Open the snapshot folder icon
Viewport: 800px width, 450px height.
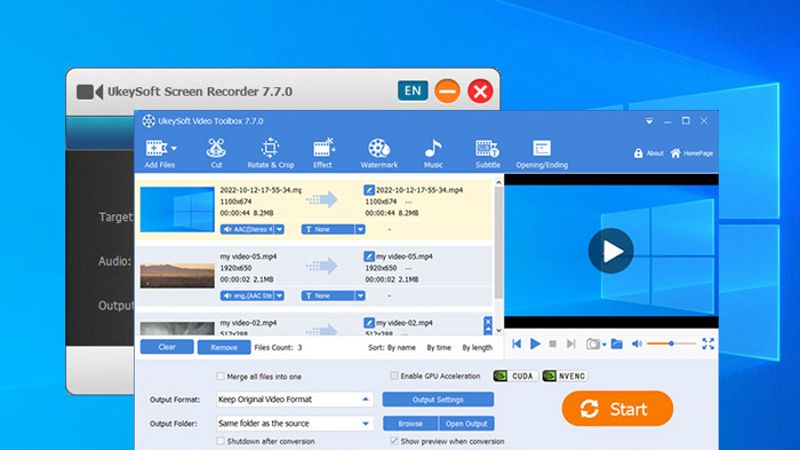[617, 344]
